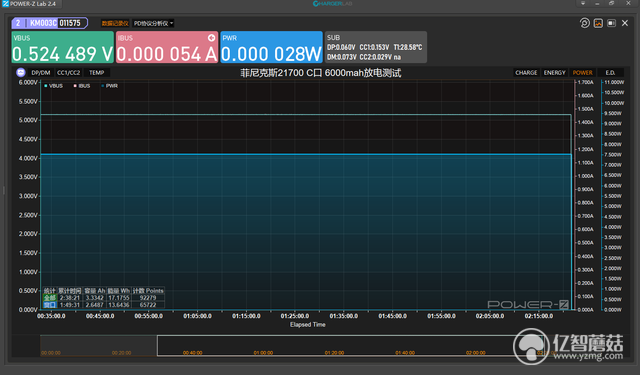Click points count 92279
Image resolution: width=640 pixels, height=375 pixels.
(148, 298)
